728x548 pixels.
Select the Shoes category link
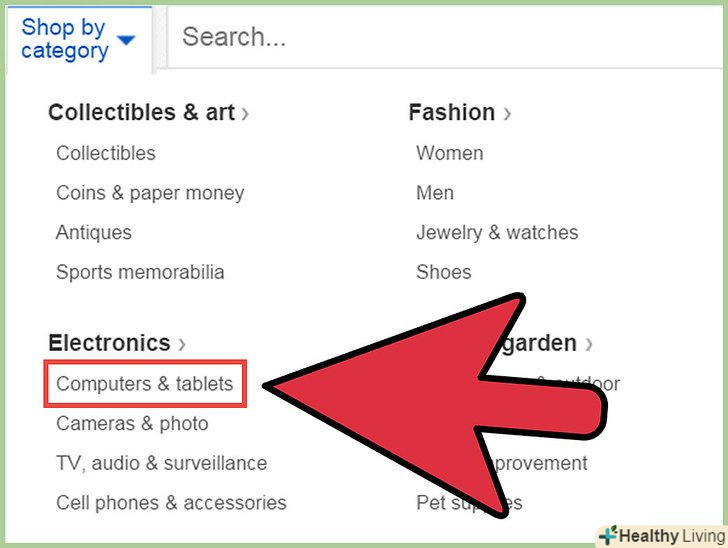tap(441, 272)
